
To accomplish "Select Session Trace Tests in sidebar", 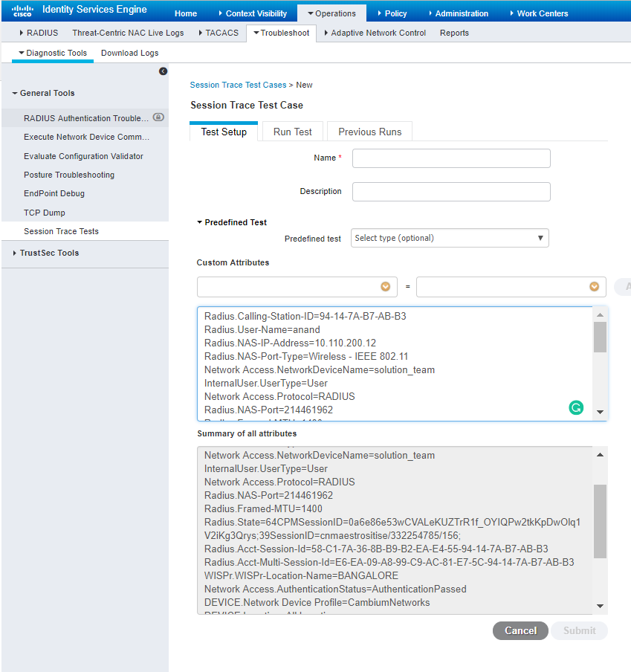I will [x=61, y=231].
